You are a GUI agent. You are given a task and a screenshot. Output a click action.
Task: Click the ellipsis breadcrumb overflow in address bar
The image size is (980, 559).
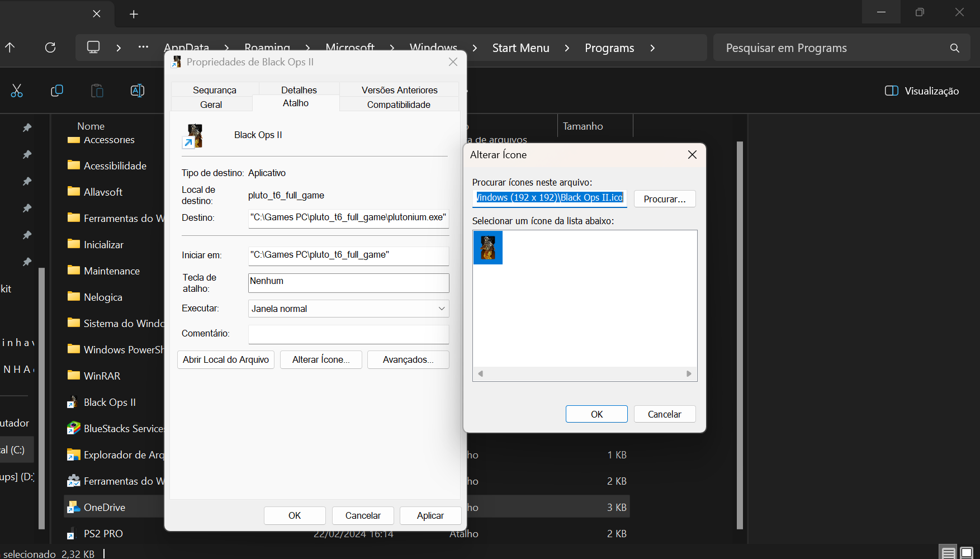tap(143, 48)
